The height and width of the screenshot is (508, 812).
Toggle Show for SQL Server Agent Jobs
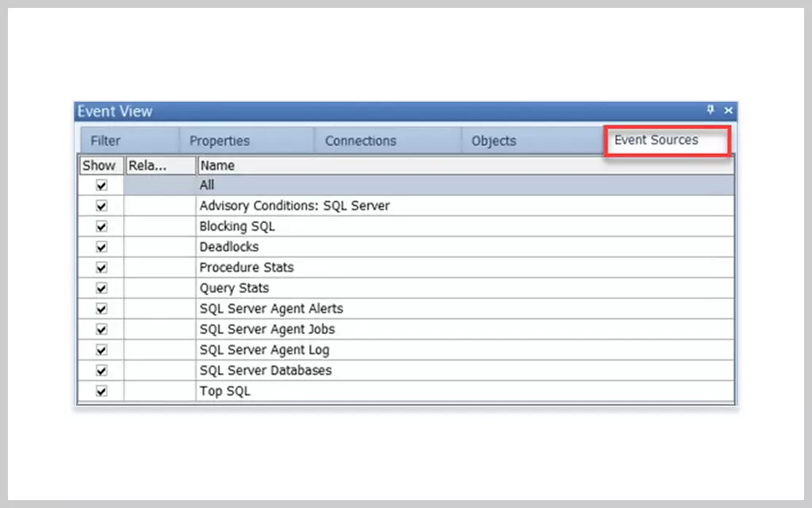click(101, 329)
